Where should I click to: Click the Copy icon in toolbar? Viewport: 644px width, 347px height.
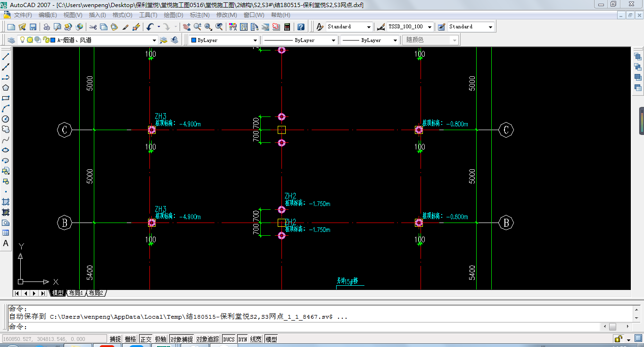pyautogui.click(x=104, y=27)
